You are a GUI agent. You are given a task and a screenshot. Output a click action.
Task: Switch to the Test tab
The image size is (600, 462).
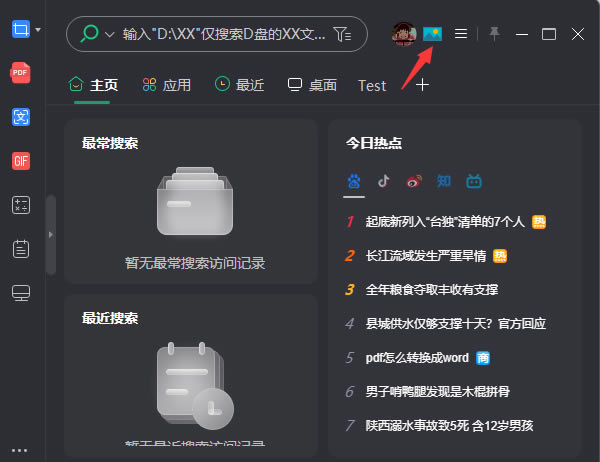(372, 86)
